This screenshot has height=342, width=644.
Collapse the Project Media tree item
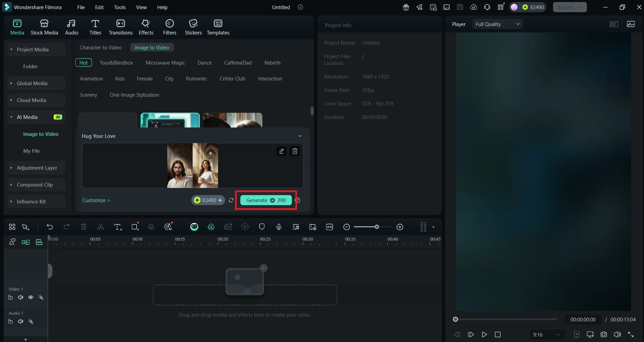tap(11, 49)
